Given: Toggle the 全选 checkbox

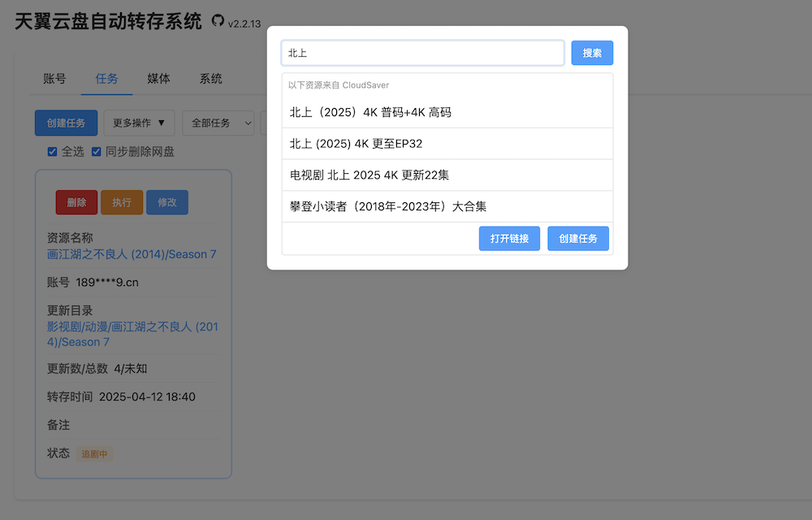Looking at the screenshot, I should click(52, 151).
